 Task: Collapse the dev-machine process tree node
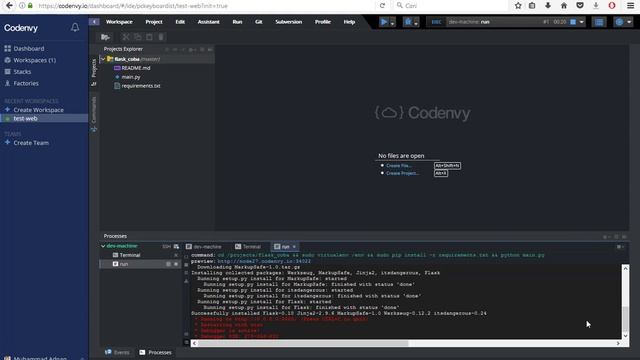pos(103,246)
